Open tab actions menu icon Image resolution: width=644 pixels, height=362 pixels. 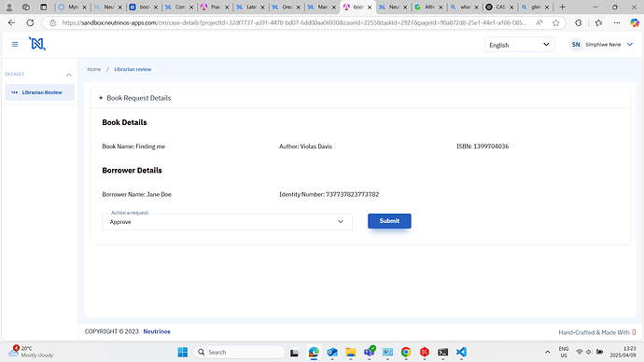pyautogui.click(x=44, y=7)
